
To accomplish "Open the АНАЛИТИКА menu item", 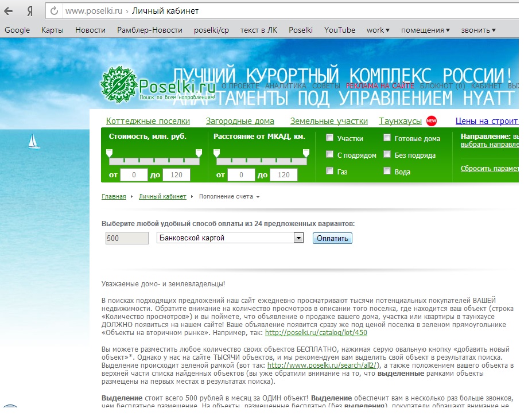I will (285, 86).
